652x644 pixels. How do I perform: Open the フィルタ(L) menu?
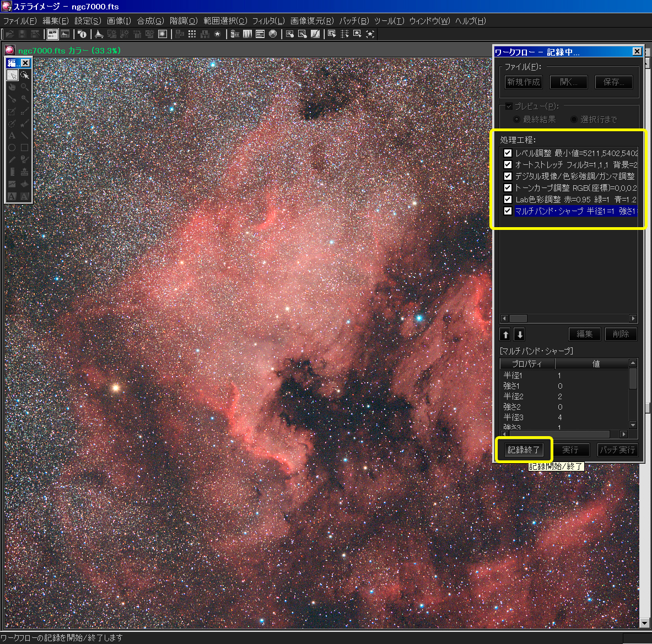click(268, 21)
